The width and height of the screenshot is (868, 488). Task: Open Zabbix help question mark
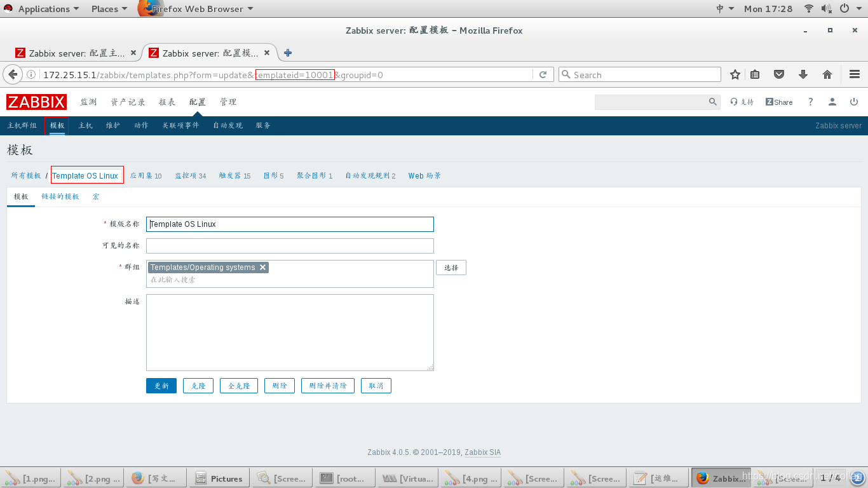point(810,102)
